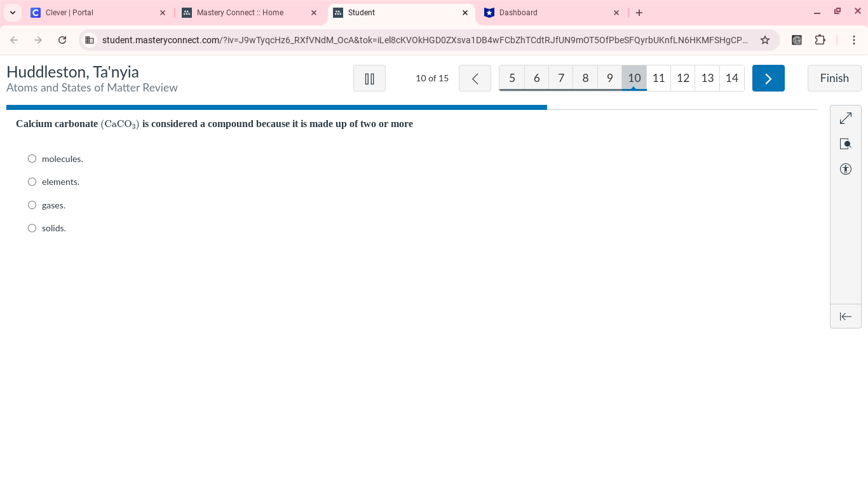
Task: Select the answer 'elements.'
Action: 32,182
